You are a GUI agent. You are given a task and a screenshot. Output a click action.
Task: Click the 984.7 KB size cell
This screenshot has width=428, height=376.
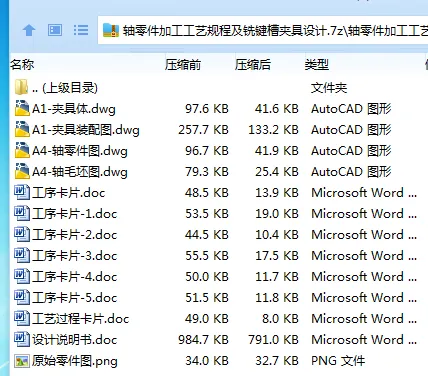tap(203, 340)
